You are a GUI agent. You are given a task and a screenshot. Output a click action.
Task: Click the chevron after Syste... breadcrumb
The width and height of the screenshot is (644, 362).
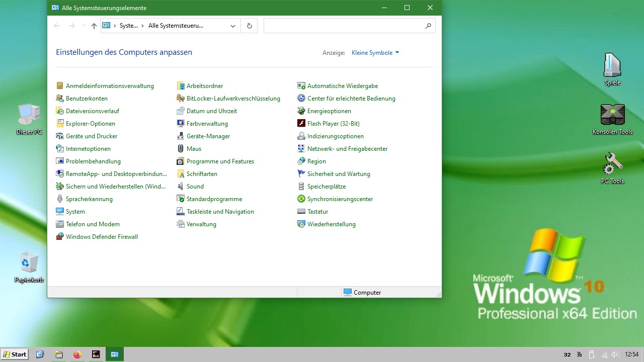click(x=143, y=26)
